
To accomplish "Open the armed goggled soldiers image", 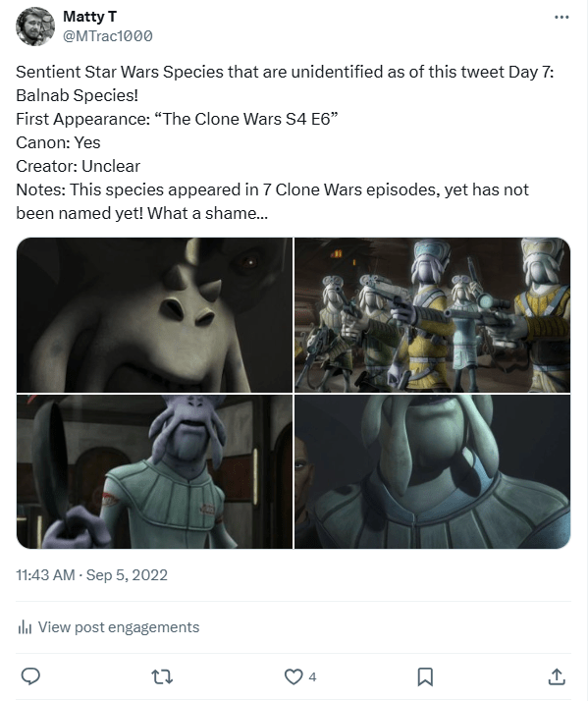I will point(432,315).
